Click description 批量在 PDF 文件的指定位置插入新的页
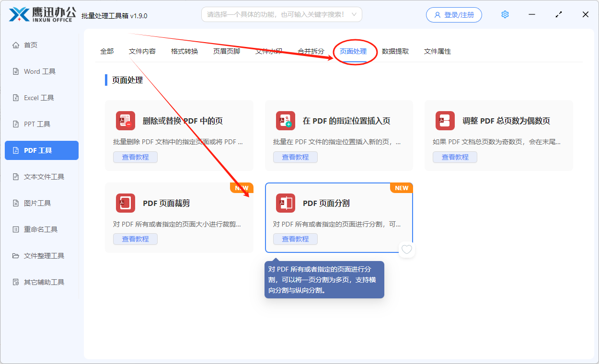 (337, 142)
